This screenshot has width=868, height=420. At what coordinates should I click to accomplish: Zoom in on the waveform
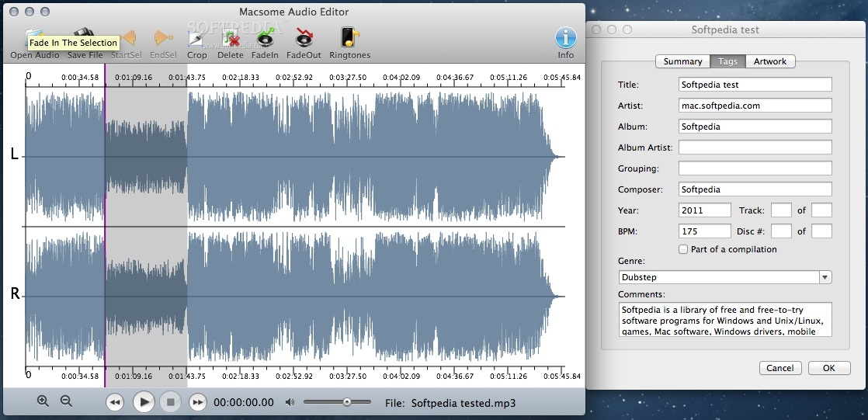pyautogui.click(x=43, y=401)
